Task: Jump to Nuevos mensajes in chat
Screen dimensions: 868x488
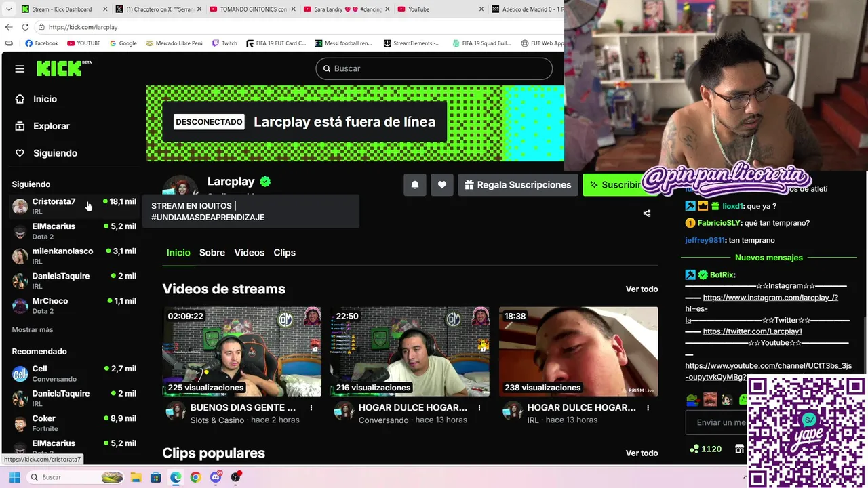Action: 768,258
